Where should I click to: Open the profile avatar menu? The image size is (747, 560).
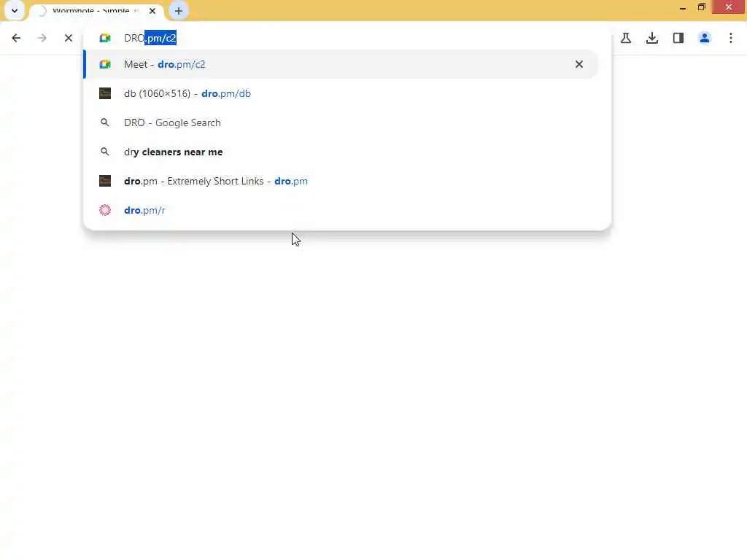pos(705,38)
